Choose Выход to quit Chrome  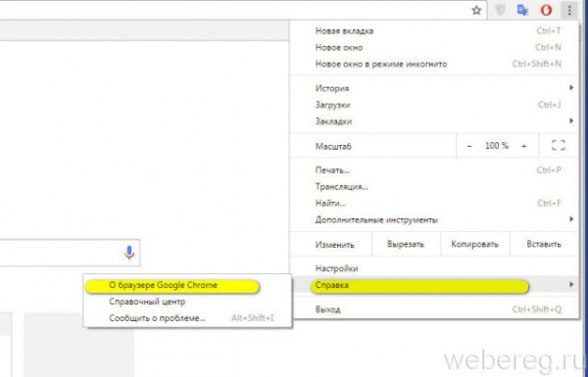click(435, 309)
